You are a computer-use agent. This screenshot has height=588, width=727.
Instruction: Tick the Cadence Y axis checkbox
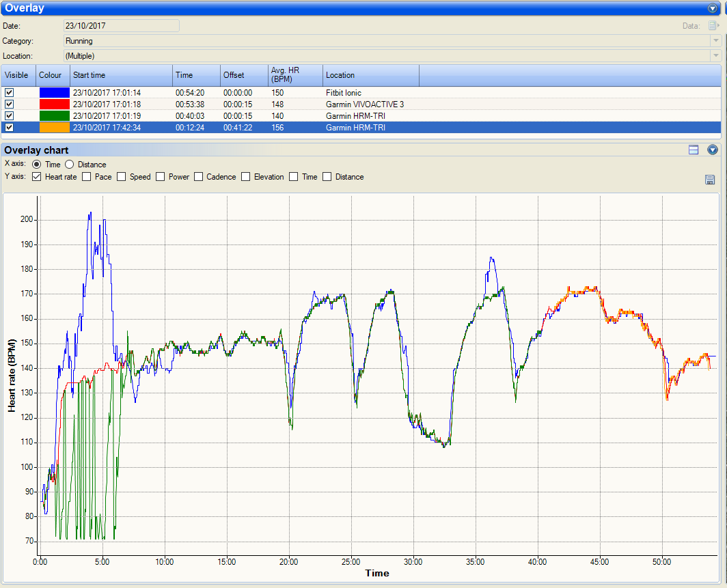pos(199,177)
